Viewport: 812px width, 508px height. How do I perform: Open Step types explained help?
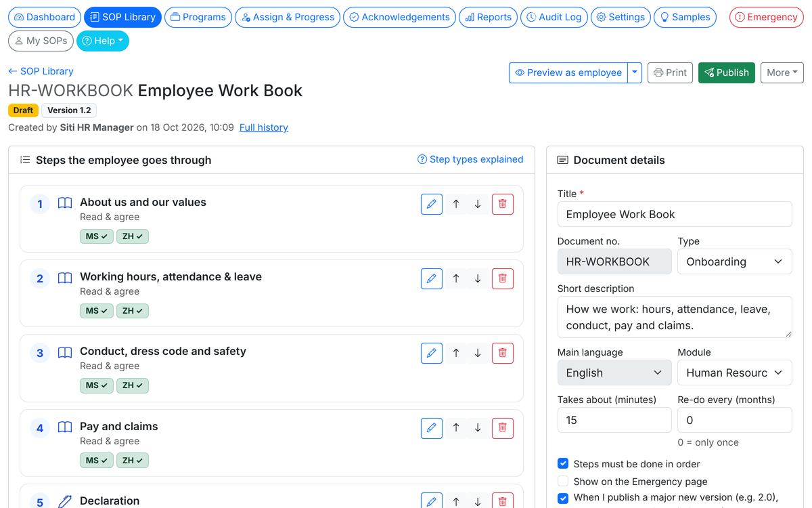tap(470, 160)
